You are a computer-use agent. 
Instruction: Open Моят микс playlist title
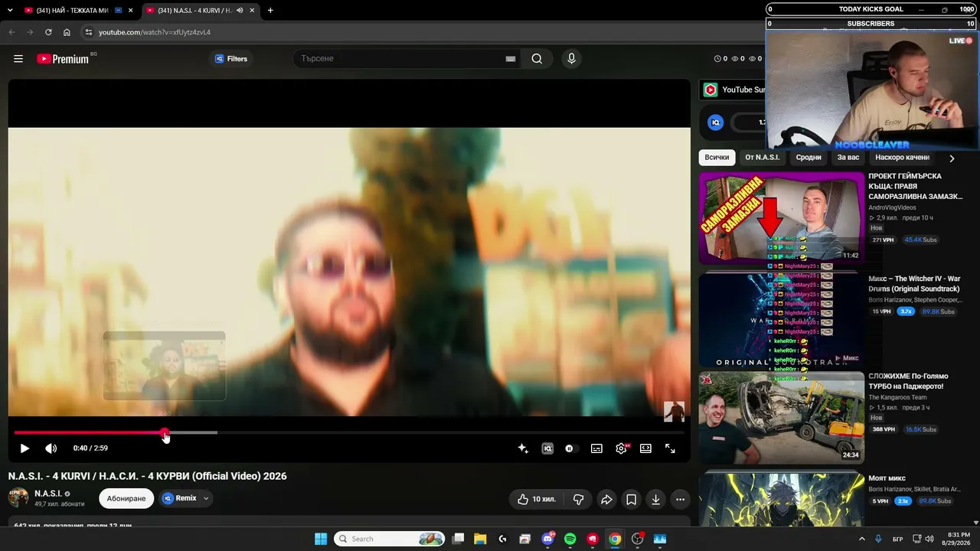tap(887, 478)
